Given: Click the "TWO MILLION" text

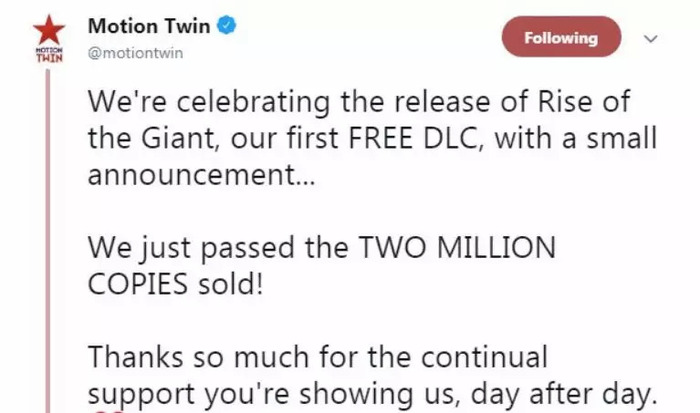Looking at the screenshot, I should click(x=458, y=248).
